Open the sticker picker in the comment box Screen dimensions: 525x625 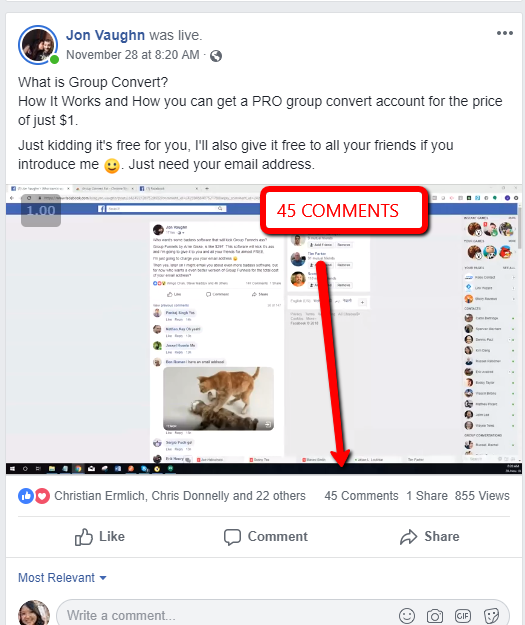pos(491,616)
